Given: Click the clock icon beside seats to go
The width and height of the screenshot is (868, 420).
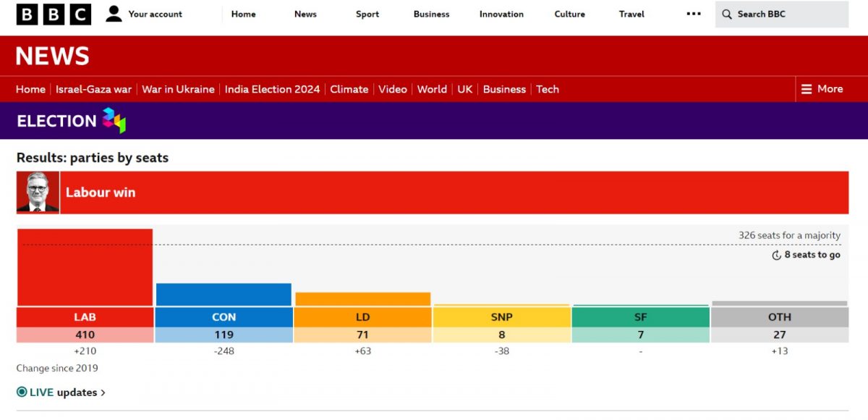Looking at the screenshot, I should point(777,256).
